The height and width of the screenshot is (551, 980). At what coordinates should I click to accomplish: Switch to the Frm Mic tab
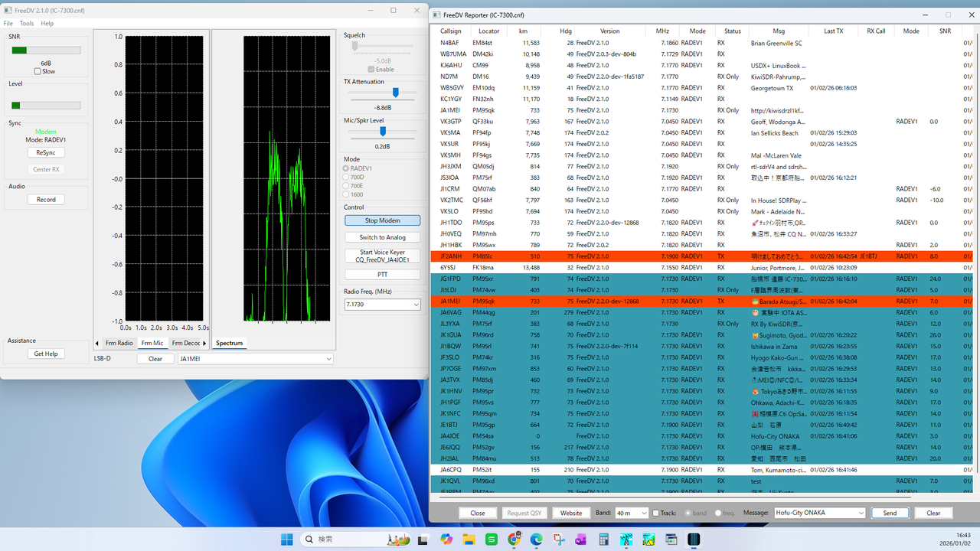click(x=152, y=343)
